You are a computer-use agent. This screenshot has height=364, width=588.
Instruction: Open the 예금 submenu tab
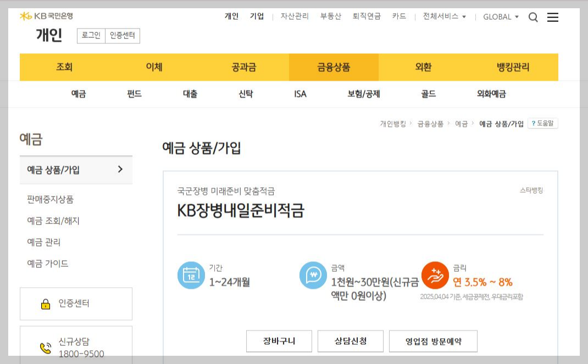tap(79, 94)
